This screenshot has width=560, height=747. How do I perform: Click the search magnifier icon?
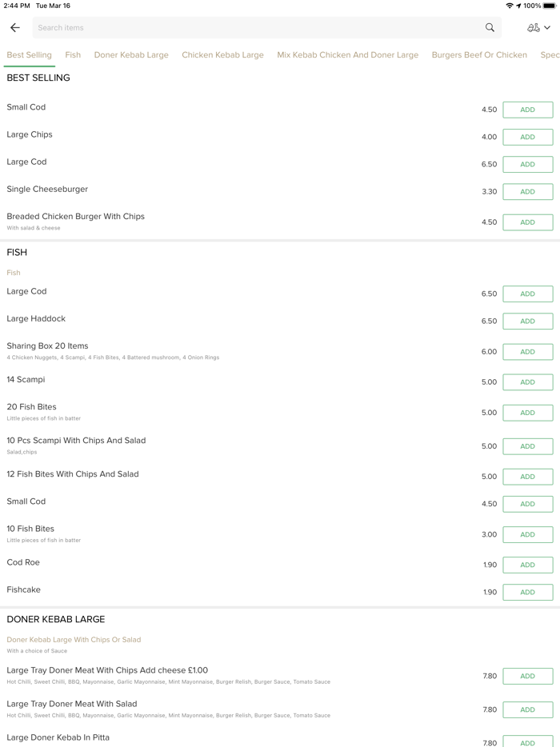point(490,28)
